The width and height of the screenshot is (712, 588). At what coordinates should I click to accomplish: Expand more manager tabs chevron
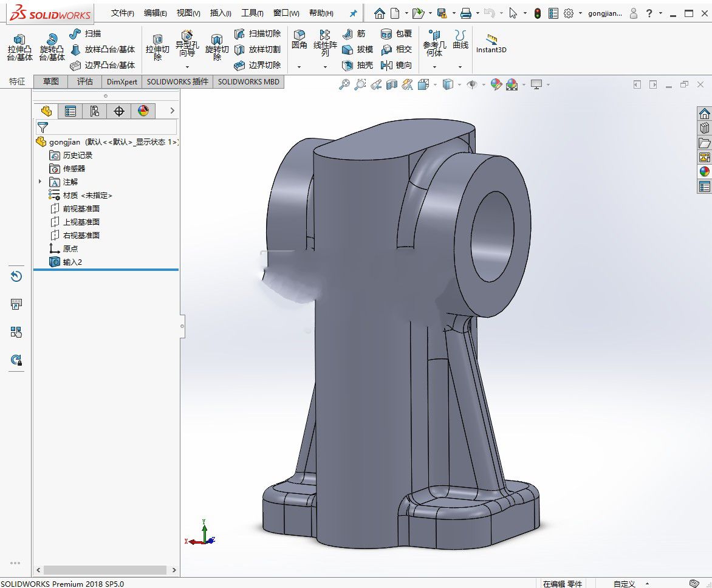point(172,111)
